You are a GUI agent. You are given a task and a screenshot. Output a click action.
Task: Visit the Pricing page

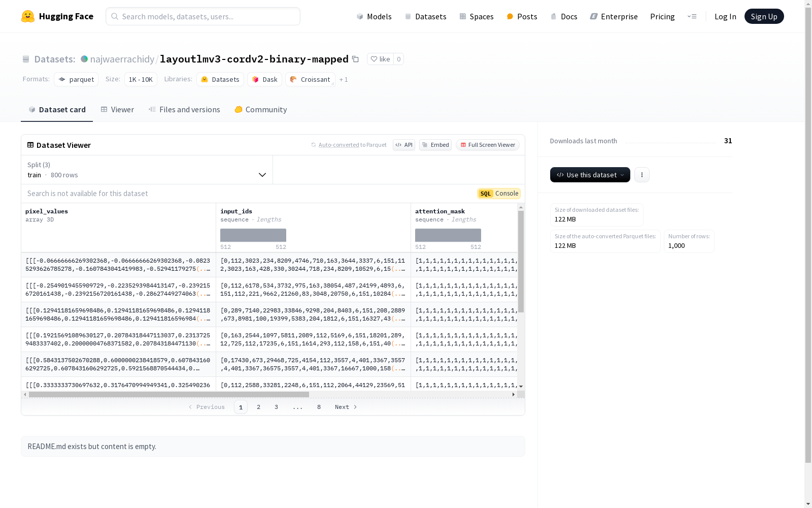tap(662, 16)
